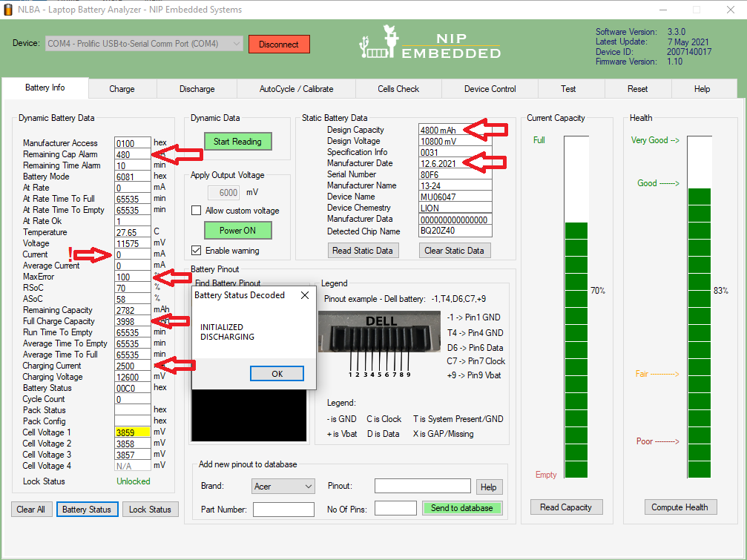Click the Current Capacity 70% bar
The width and height of the screenshot is (747, 560).
coord(576,306)
